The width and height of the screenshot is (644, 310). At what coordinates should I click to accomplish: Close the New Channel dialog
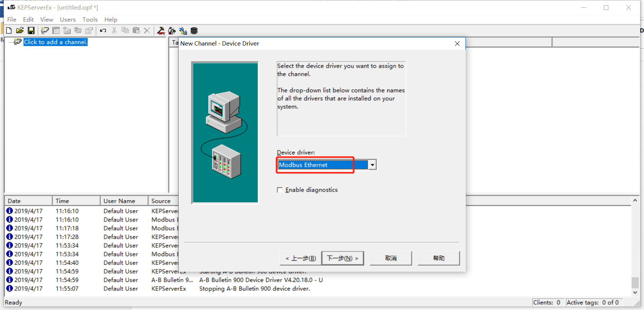457,44
